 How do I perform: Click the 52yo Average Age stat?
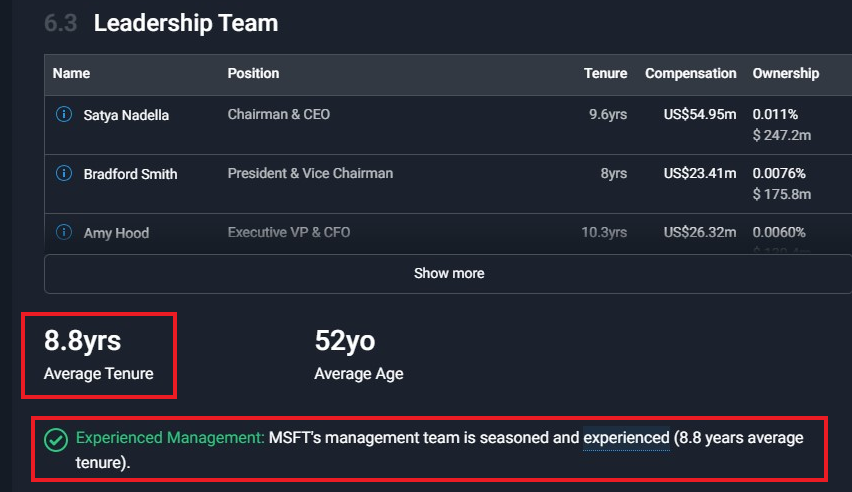click(359, 355)
